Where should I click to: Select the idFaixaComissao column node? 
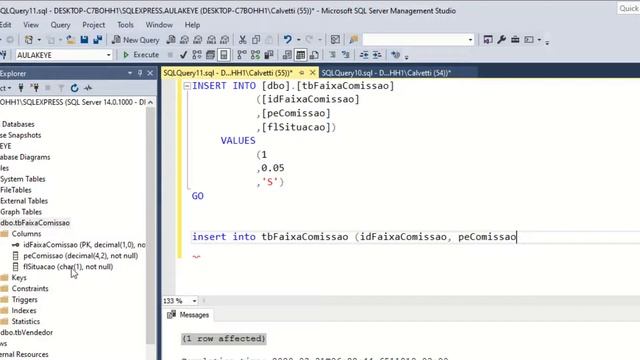coord(84,245)
